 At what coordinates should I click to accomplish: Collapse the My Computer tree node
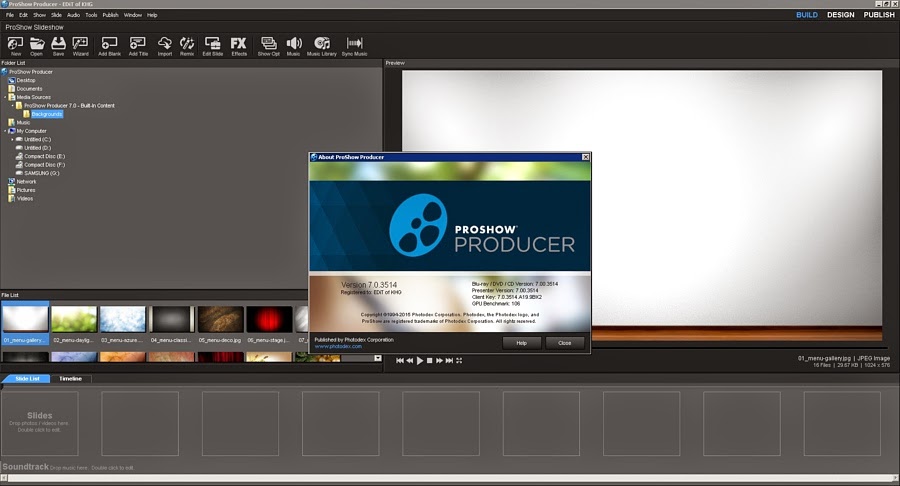(6, 131)
